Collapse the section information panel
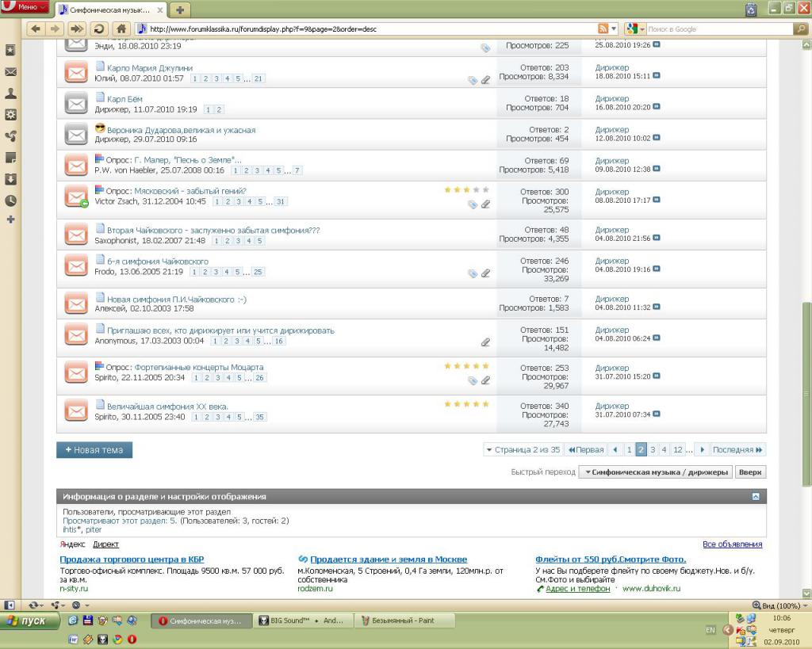This screenshot has width=812, height=649. pyautogui.click(x=756, y=496)
